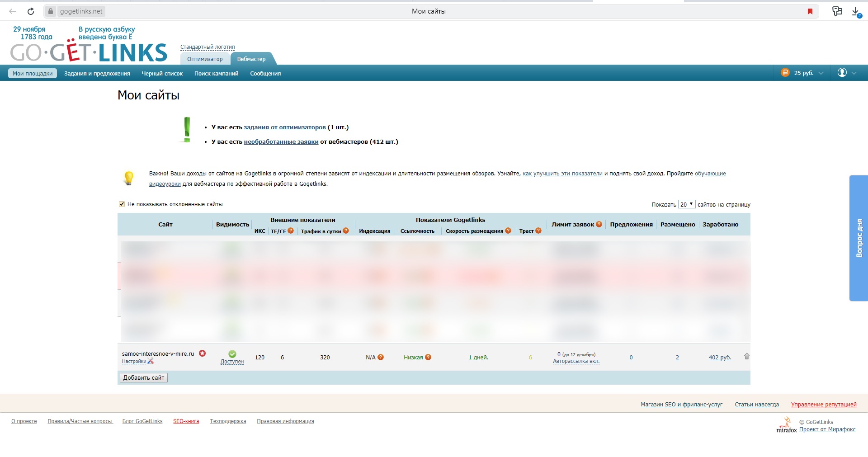
Task: Open Магазин SEO и фриланс-услуг link
Action: [681, 404]
